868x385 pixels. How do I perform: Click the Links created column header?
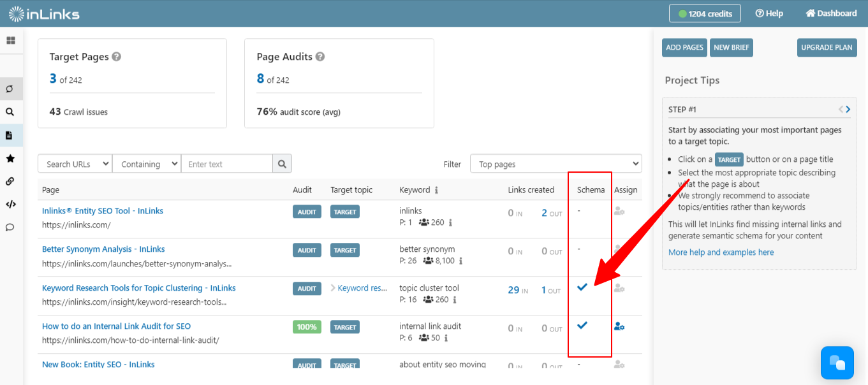tap(531, 190)
